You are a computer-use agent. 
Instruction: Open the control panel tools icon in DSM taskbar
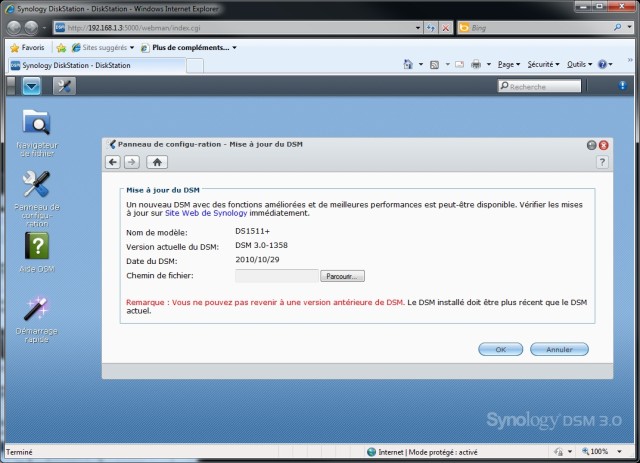point(64,86)
